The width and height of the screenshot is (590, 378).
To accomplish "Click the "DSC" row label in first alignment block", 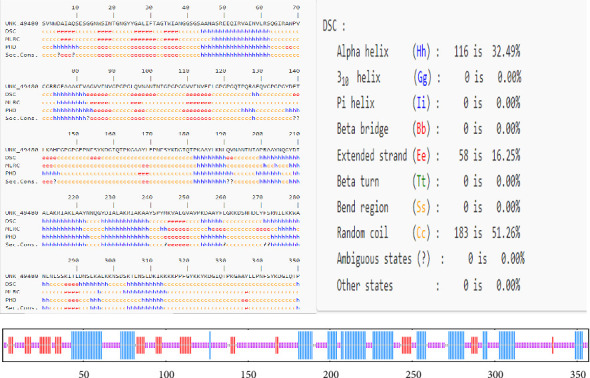I will click(x=10, y=31).
